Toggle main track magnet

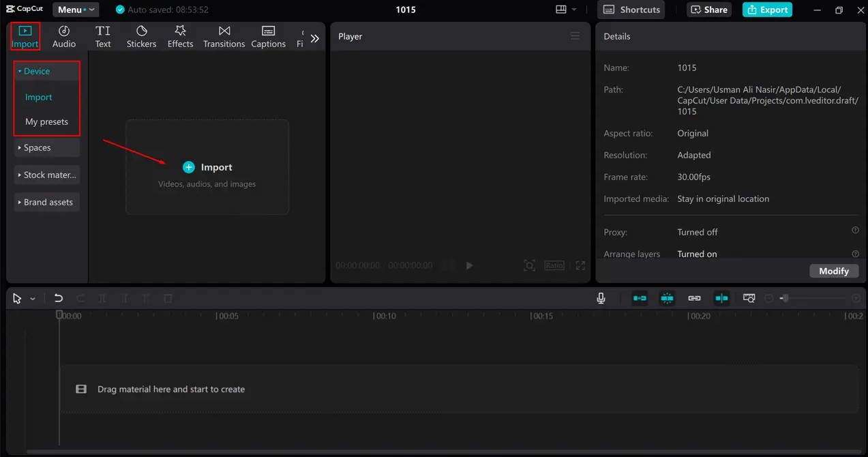(640, 298)
